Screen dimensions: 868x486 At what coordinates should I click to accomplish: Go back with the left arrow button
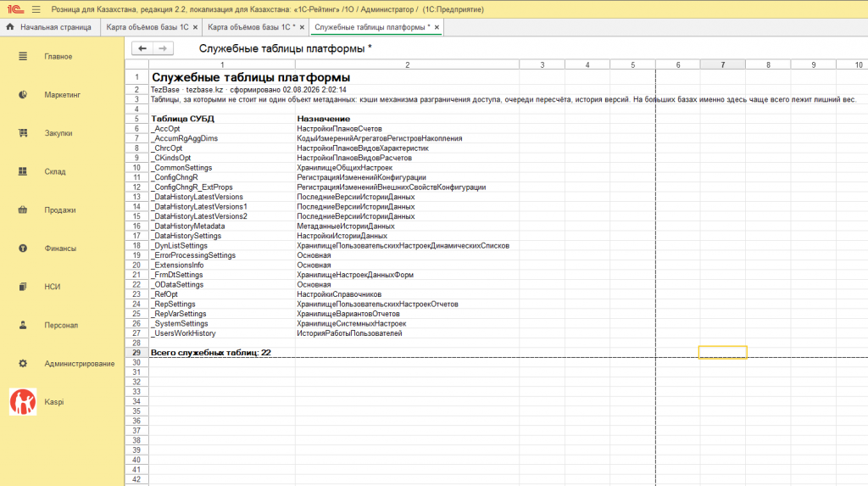pos(142,48)
